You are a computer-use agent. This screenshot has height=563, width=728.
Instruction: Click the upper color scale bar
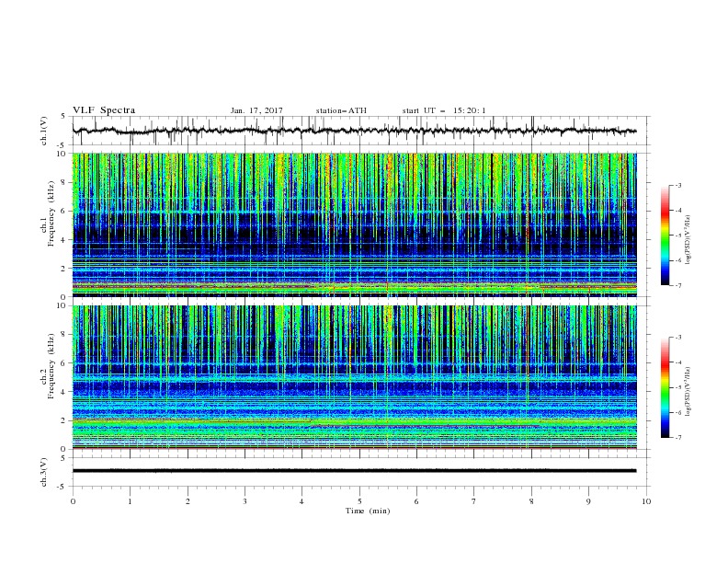point(665,236)
